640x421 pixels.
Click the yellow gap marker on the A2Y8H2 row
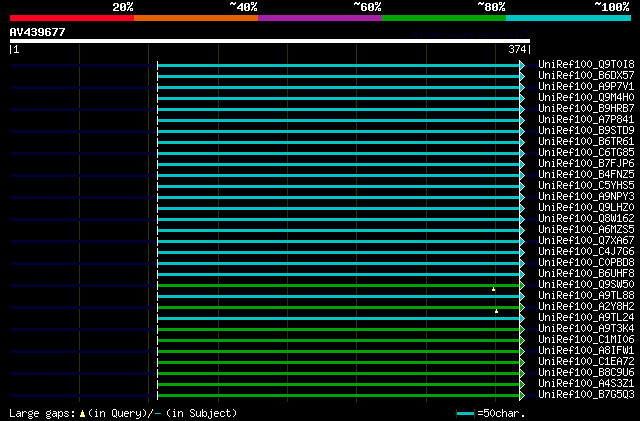(496, 311)
